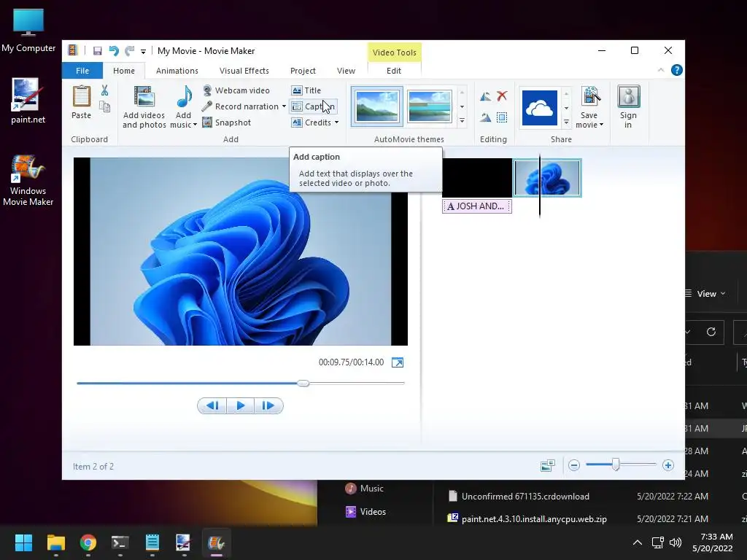Change thumbnail size icon in status bar
Image resolution: width=747 pixels, height=560 pixels.
pyautogui.click(x=548, y=465)
